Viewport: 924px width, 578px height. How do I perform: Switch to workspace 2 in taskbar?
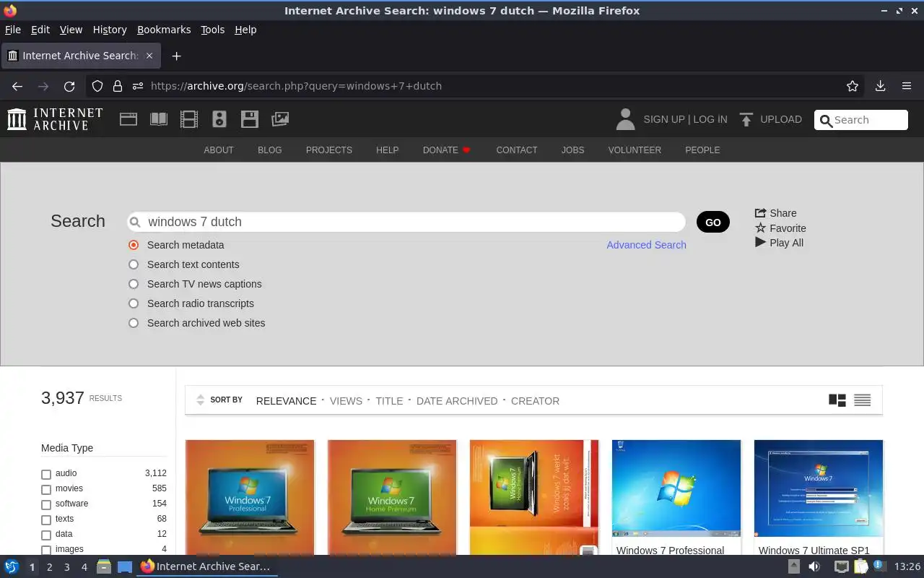pos(49,567)
